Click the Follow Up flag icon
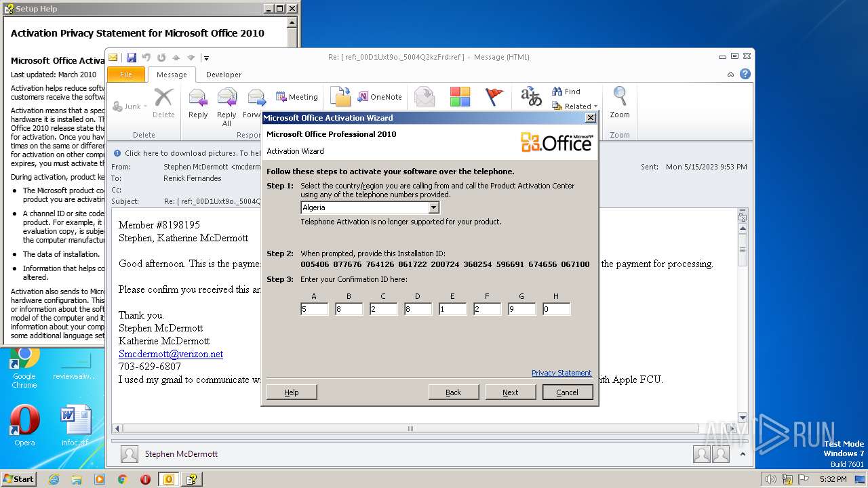This screenshot has width=868, height=488. click(495, 97)
